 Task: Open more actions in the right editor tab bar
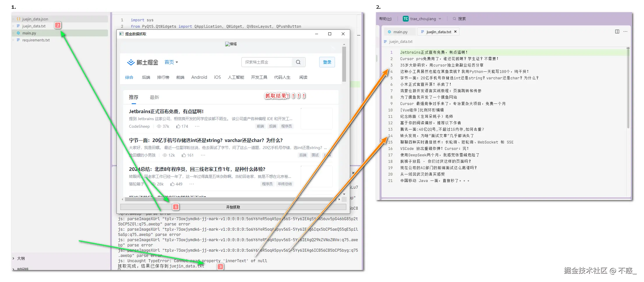coord(625,31)
